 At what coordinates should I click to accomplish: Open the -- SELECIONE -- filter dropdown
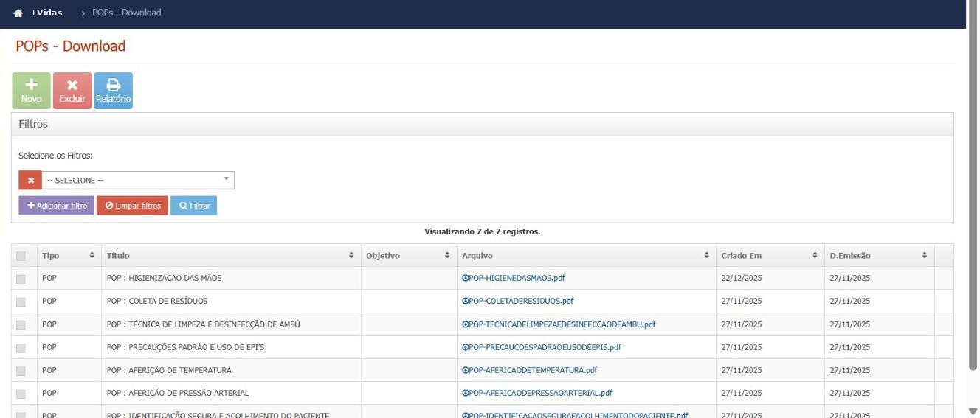tap(138, 181)
